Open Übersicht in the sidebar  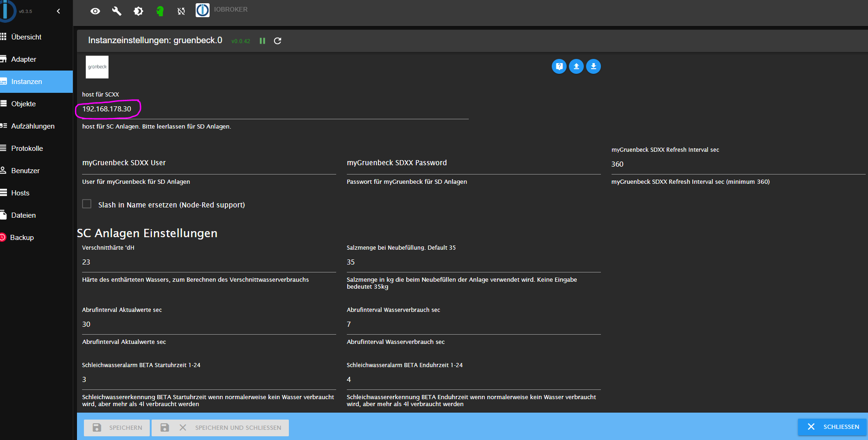(36, 37)
